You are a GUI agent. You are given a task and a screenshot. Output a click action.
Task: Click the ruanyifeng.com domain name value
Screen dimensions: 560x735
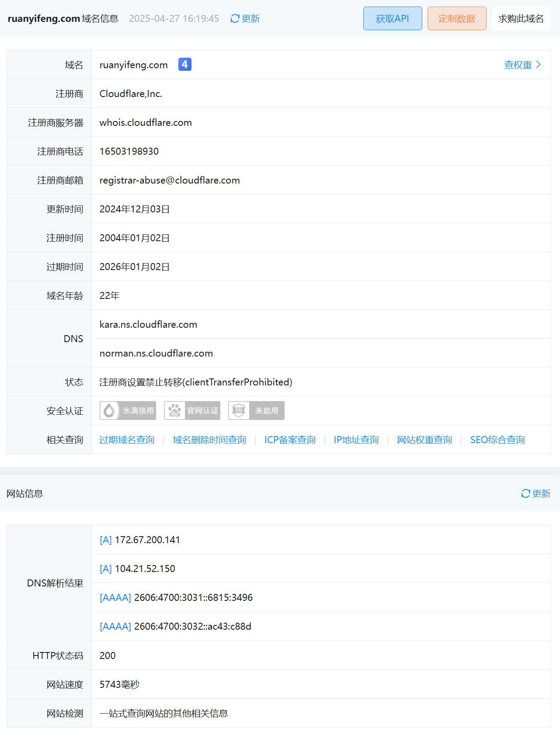point(134,65)
